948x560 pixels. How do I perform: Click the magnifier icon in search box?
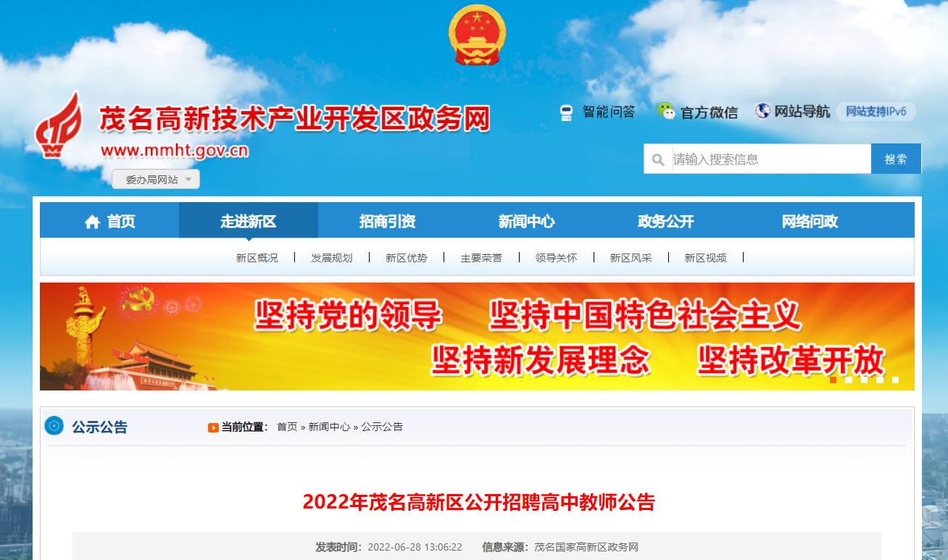pyautogui.click(x=658, y=159)
